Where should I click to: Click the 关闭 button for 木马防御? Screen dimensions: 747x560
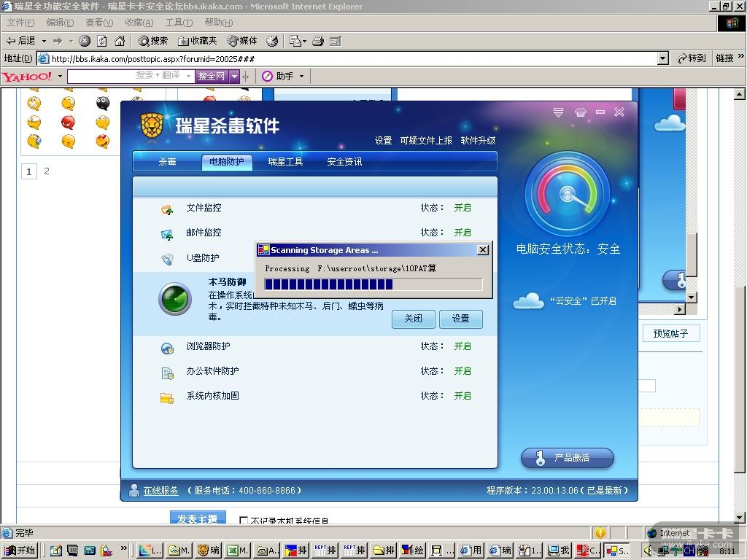tap(413, 319)
